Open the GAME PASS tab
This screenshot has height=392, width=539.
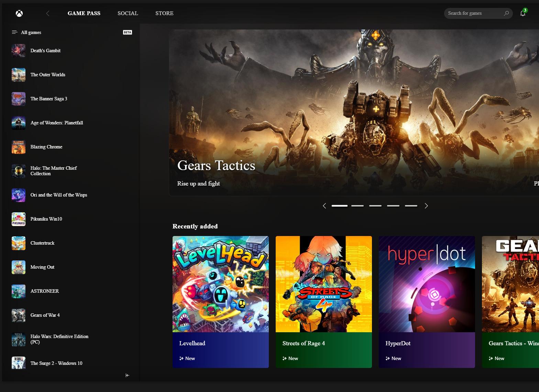[84, 13]
